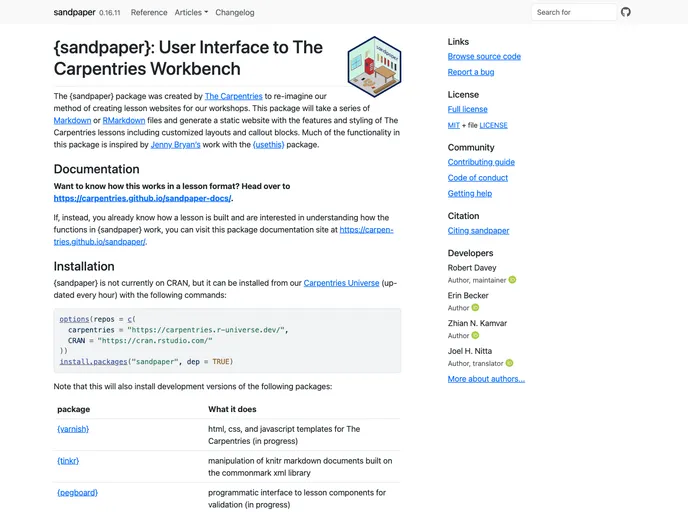Open Zhian N. Kamvar's ORCID icon

475,335
